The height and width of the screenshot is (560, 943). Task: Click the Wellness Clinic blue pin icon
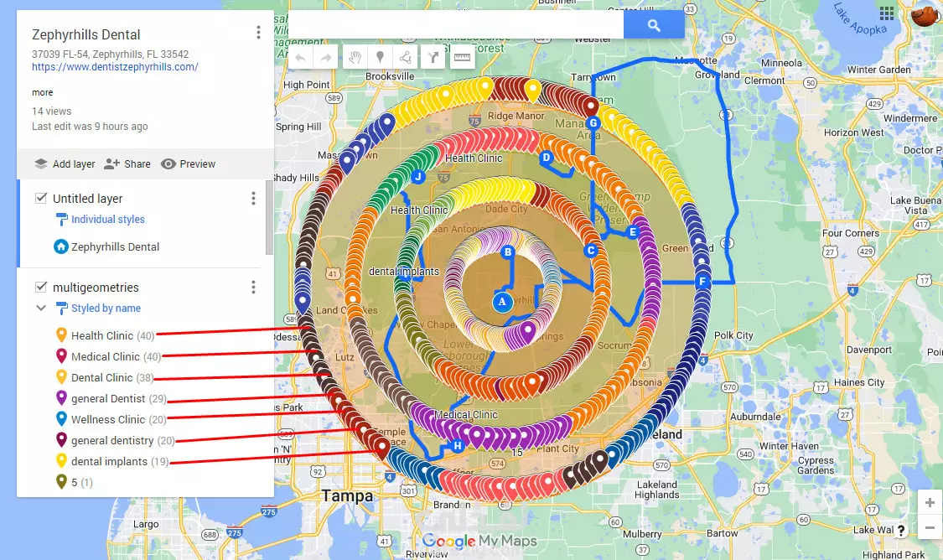coord(60,419)
